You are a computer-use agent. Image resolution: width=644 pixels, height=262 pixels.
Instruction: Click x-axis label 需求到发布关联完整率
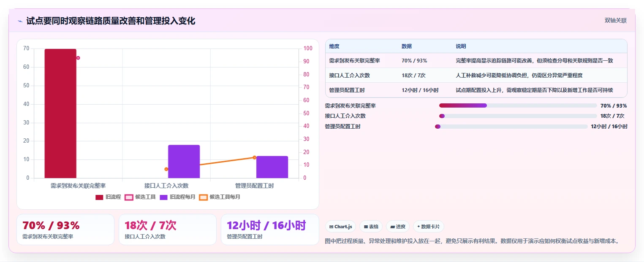[78, 186]
